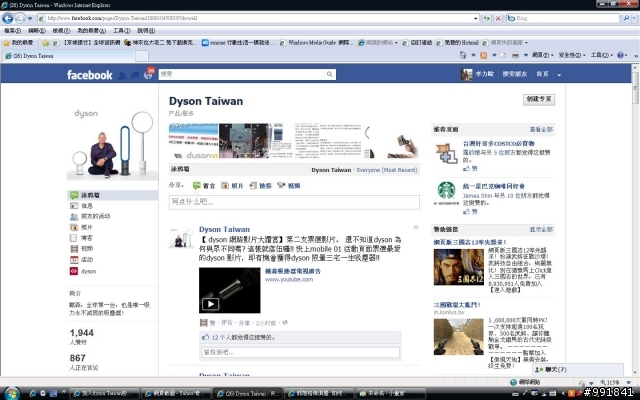The width and height of the screenshot is (640, 400).
Task: Click the 视频 video share option
Action: (289, 186)
